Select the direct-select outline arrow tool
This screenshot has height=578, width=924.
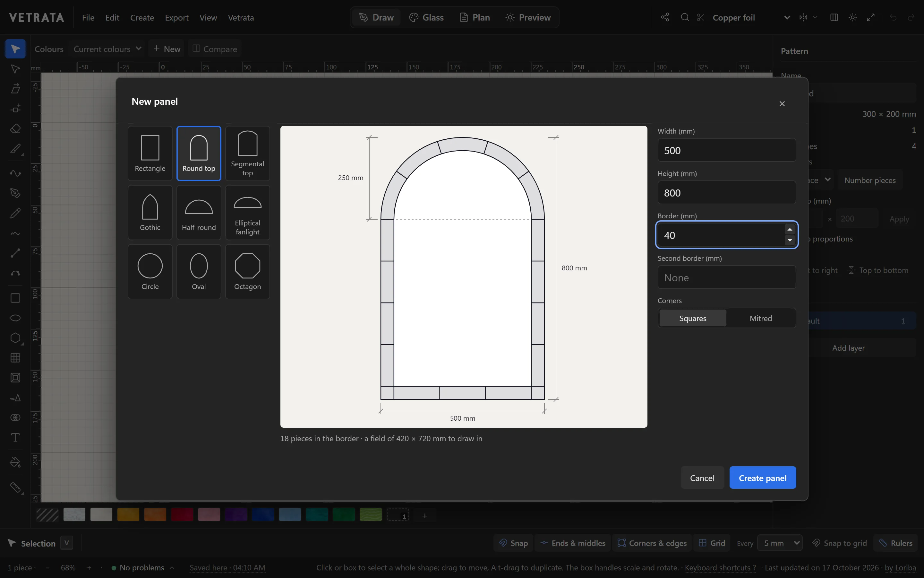coord(15,69)
